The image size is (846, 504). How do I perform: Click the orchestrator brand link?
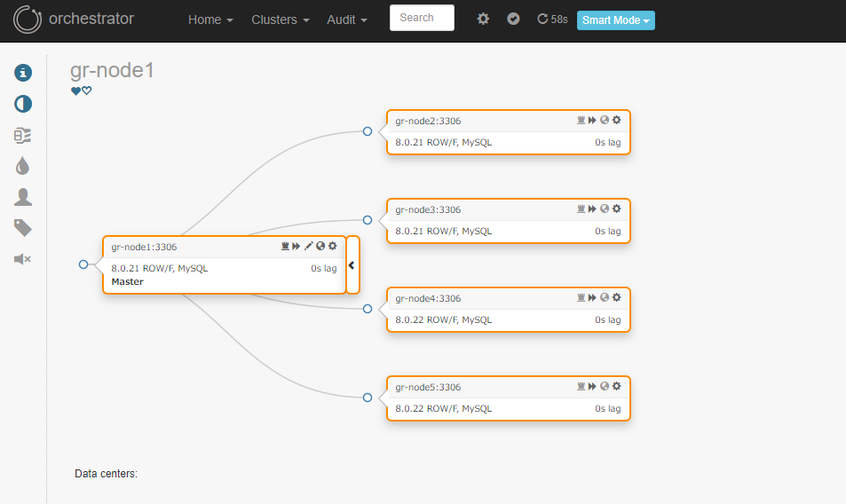pyautogui.click(x=91, y=19)
